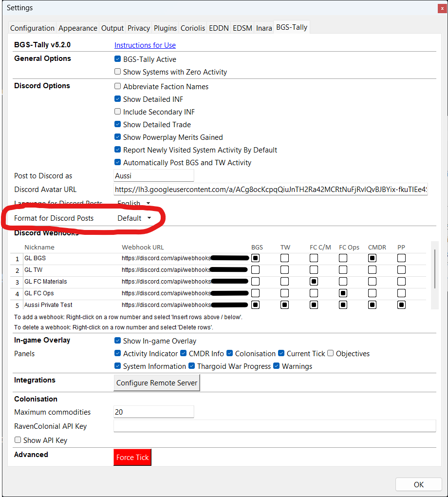Image resolution: width=448 pixels, height=497 pixels.
Task: Enable PP checkbox for GL BGS webhook
Action: (x=401, y=258)
